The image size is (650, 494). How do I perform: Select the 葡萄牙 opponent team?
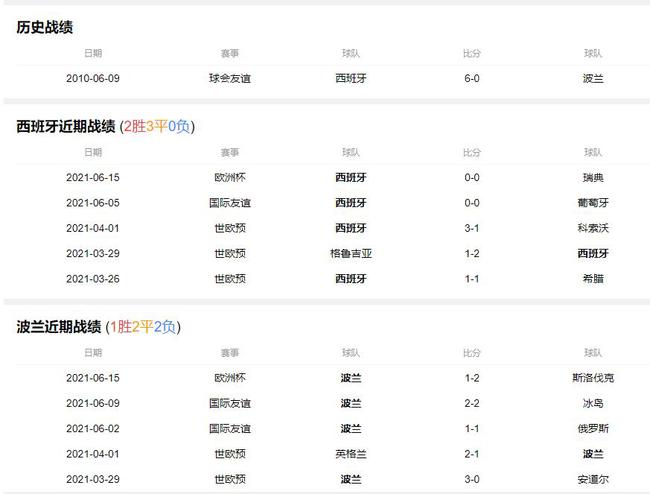592,203
